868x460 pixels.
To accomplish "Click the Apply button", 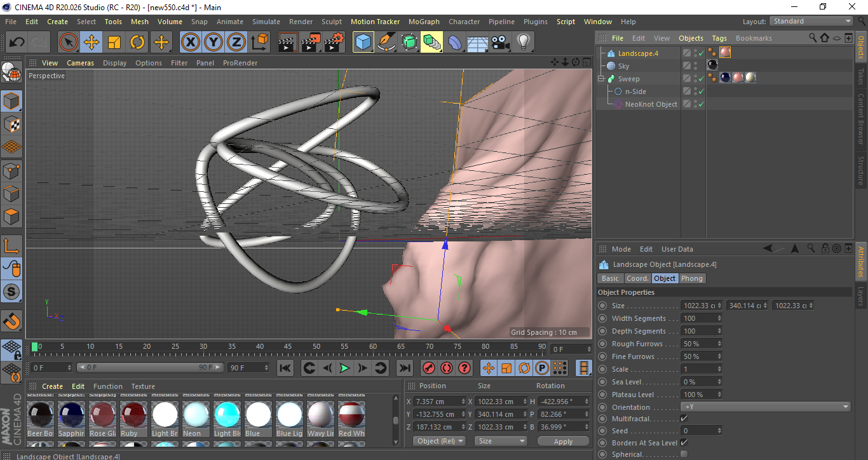I will 563,441.
